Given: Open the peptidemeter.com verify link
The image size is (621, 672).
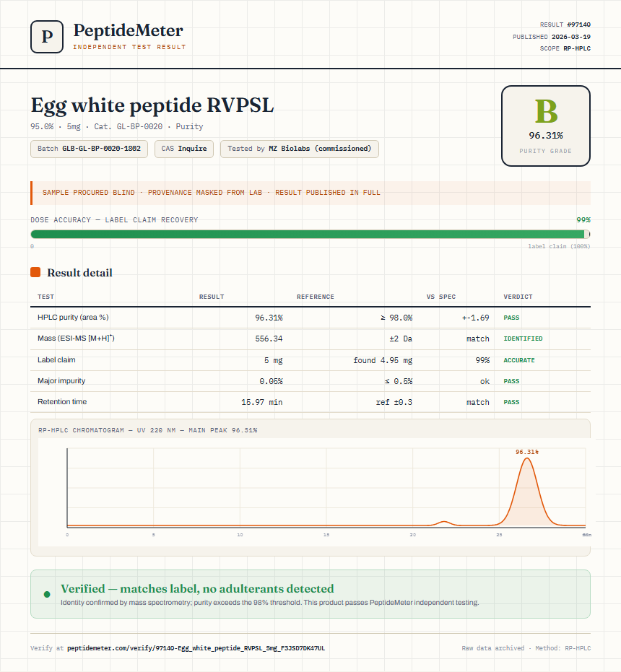Looking at the screenshot, I should (x=196, y=648).
